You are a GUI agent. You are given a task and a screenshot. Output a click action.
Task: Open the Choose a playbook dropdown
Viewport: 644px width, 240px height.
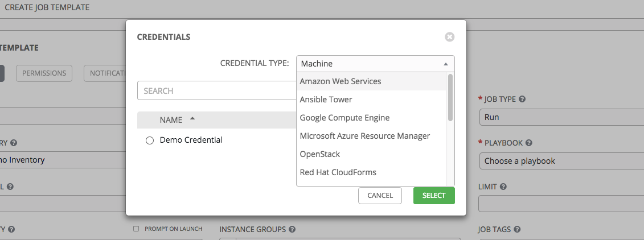coord(561,161)
